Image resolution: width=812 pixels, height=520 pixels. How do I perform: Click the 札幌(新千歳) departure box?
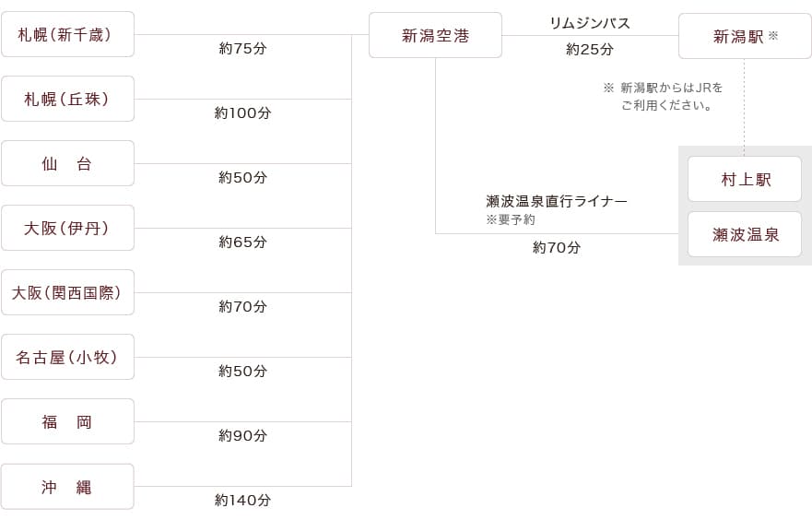(67, 35)
